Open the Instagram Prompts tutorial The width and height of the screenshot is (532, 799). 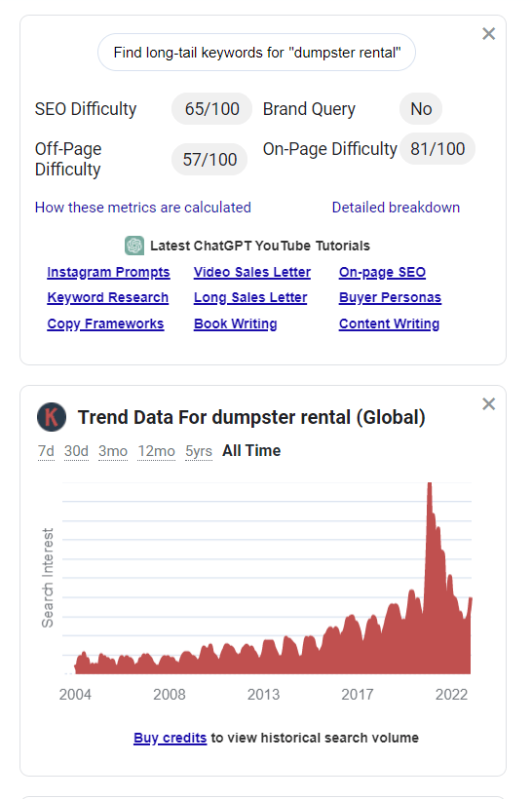tap(108, 272)
